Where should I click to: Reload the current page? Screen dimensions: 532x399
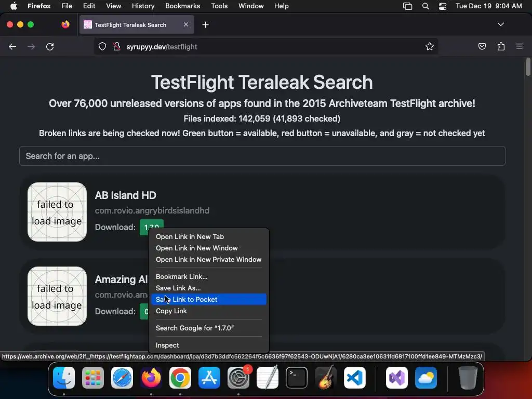50,47
